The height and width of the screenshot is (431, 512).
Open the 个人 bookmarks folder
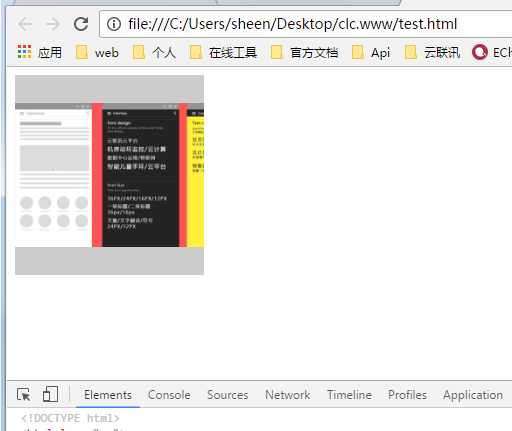(154, 52)
